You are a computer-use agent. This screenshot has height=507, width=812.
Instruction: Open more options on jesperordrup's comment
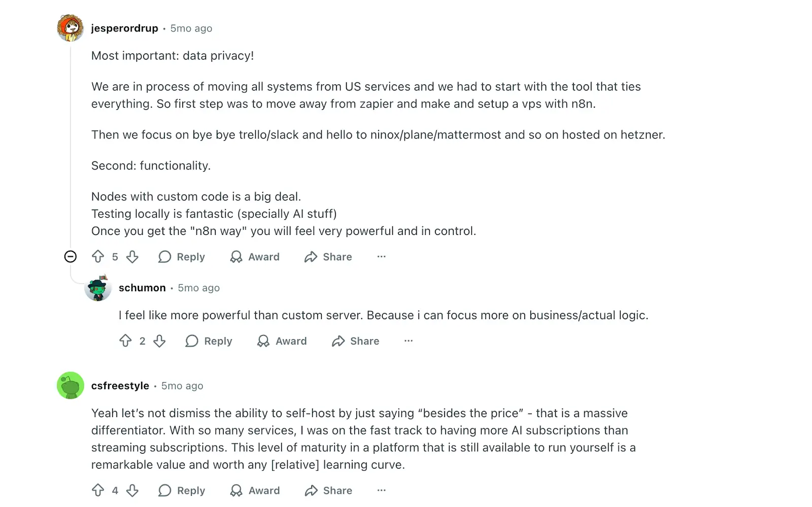tap(381, 257)
